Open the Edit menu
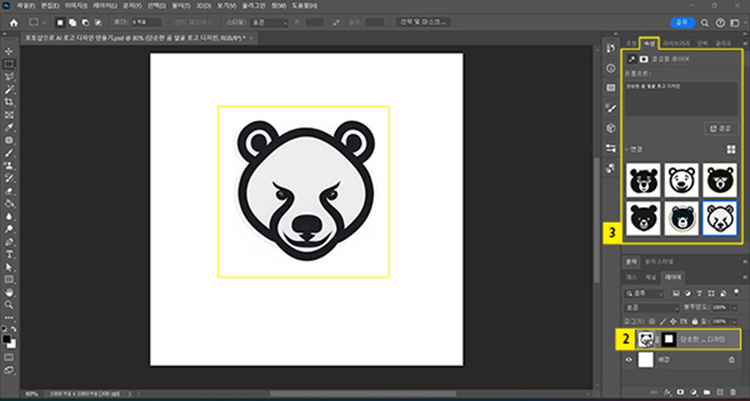This screenshot has height=401, width=750. 50,6
